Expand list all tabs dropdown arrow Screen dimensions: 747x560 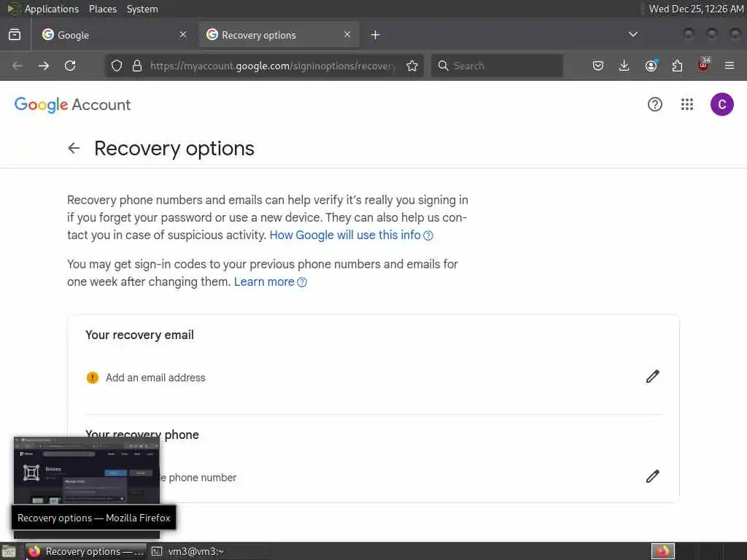click(633, 34)
